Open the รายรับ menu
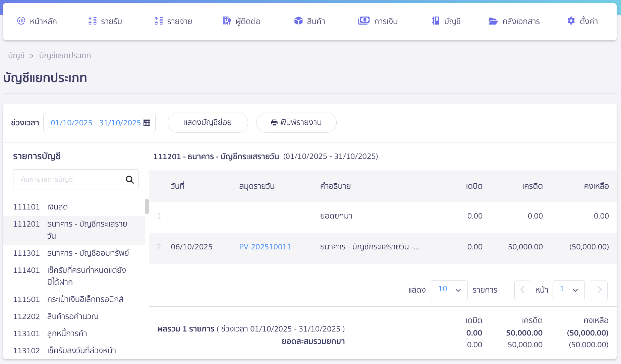 [105, 21]
